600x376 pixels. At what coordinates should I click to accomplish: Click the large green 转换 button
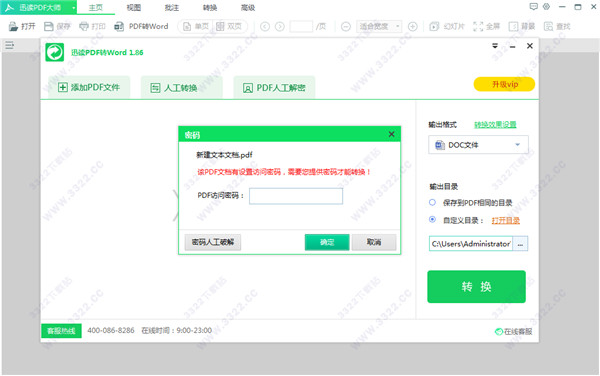click(476, 286)
